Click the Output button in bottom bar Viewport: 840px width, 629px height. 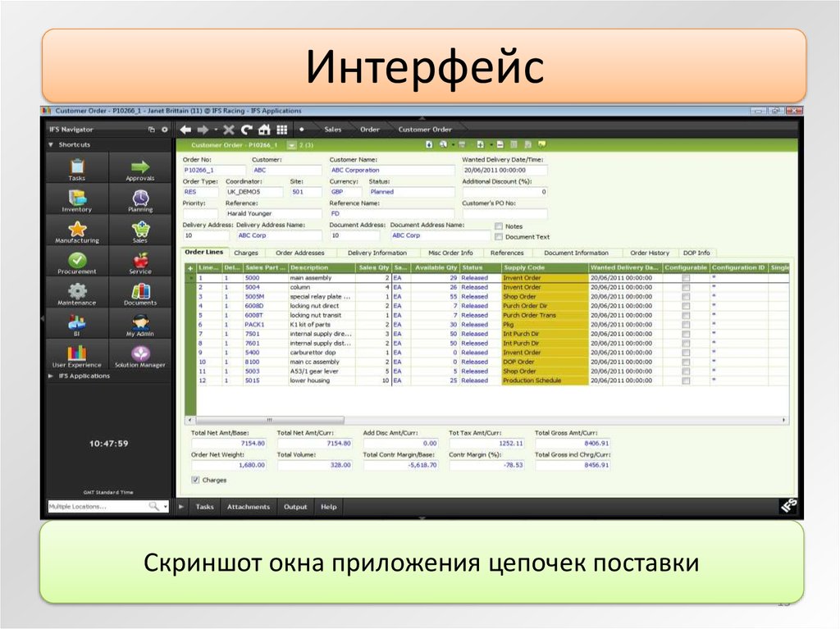[295, 507]
